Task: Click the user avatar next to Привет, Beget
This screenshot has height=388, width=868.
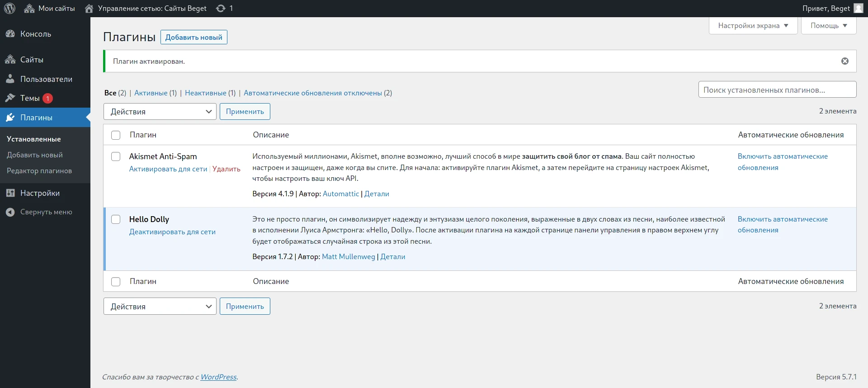Action: [858, 8]
